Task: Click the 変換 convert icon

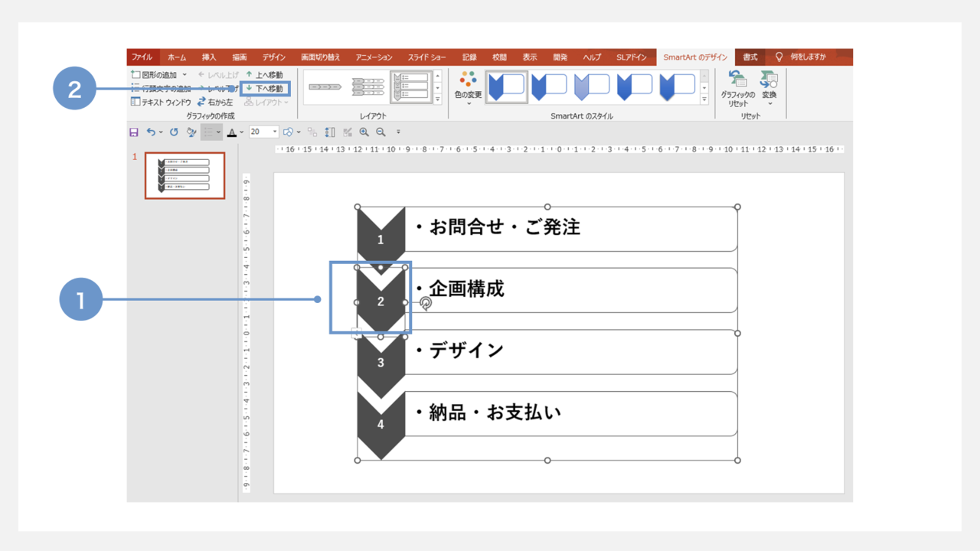Action: [769, 79]
